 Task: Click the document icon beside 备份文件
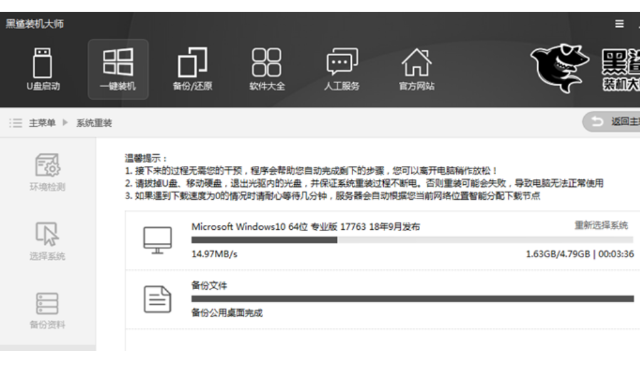click(157, 299)
